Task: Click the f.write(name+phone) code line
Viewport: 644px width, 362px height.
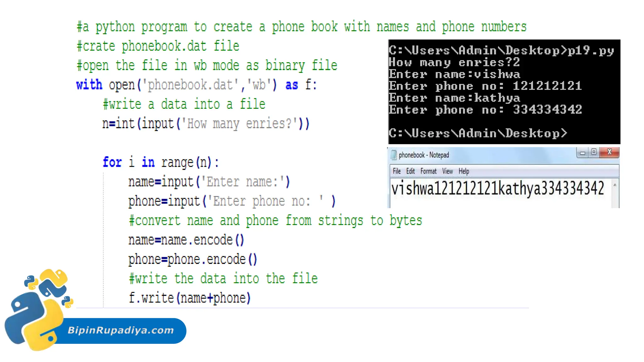Action: pos(189,298)
